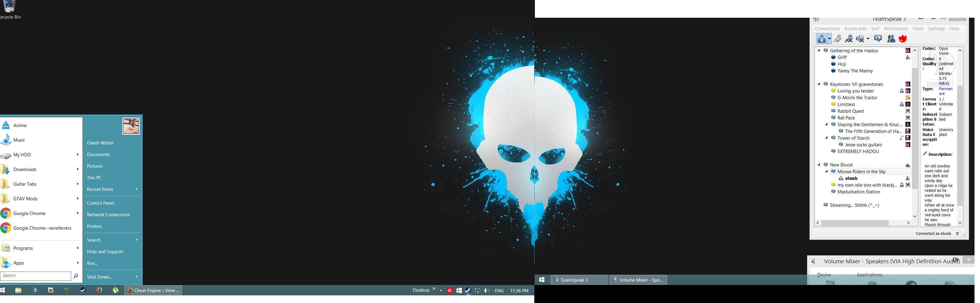The image size is (980, 303).
Task: Toggle the mute speakers icon in TeamSpeak
Action: click(x=860, y=39)
